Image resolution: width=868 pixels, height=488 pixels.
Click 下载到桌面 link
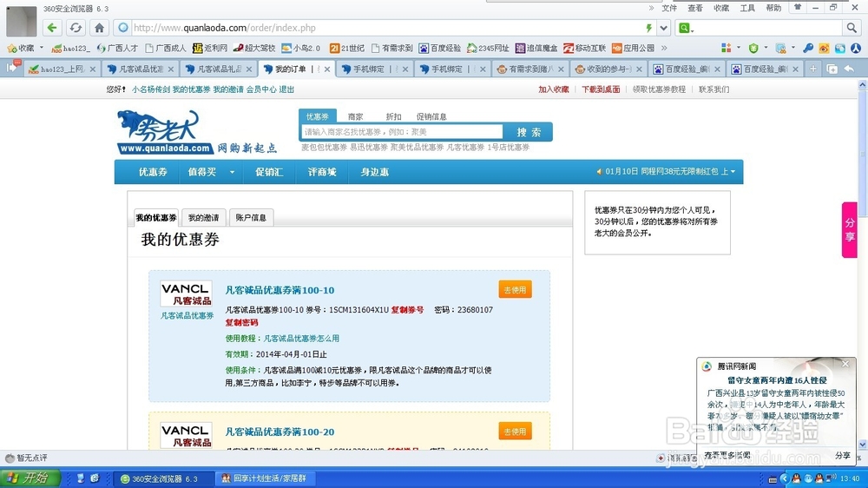601,89
